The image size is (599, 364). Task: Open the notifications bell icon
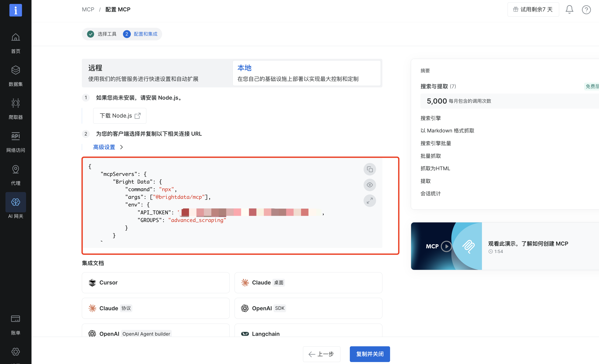(569, 9)
